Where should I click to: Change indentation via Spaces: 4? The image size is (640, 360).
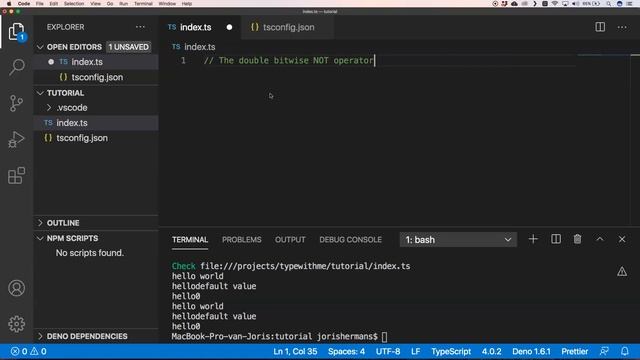[x=346, y=351]
